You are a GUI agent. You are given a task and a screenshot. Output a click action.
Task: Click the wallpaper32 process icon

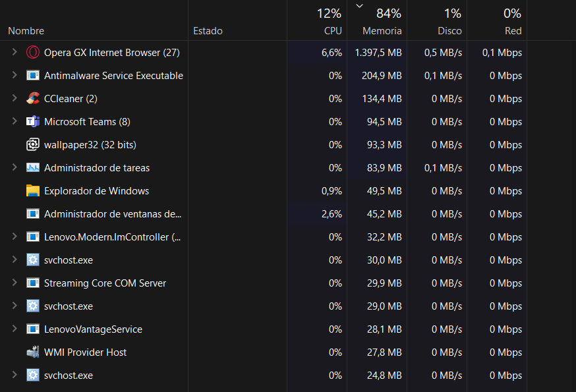pyautogui.click(x=33, y=144)
